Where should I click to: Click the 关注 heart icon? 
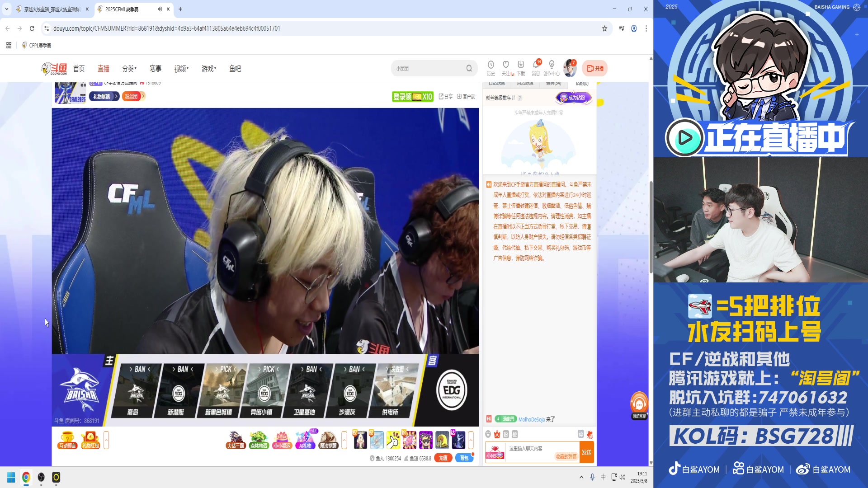506,65
